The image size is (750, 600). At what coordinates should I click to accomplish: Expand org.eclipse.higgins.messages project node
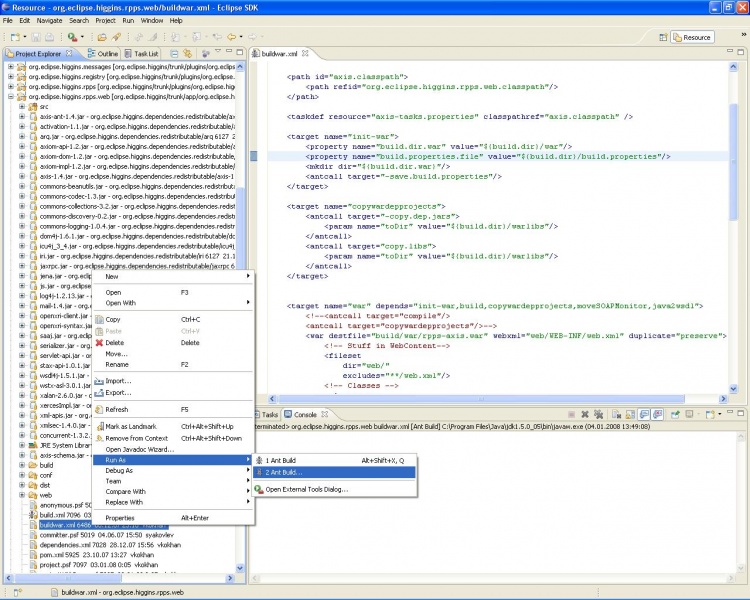tap(11, 67)
